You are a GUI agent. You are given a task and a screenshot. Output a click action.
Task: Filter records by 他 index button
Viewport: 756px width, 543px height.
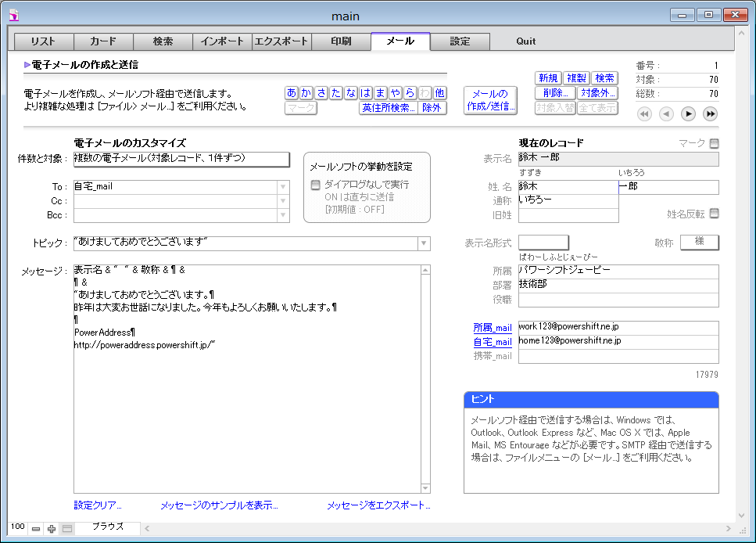point(440,93)
